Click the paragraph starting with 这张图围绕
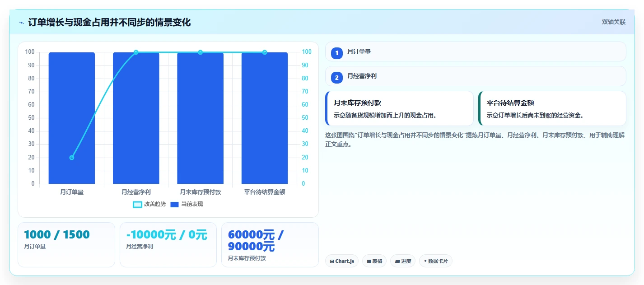 475,140
